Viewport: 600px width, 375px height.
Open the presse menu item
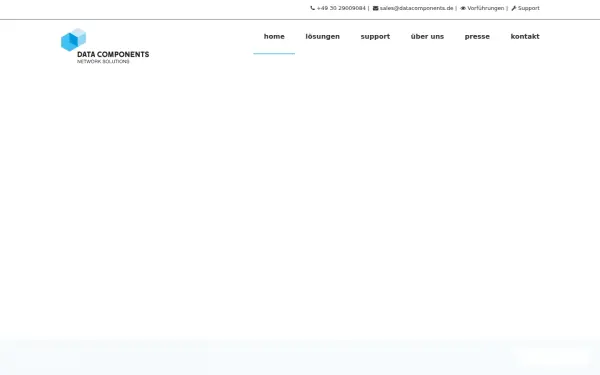coord(477,37)
